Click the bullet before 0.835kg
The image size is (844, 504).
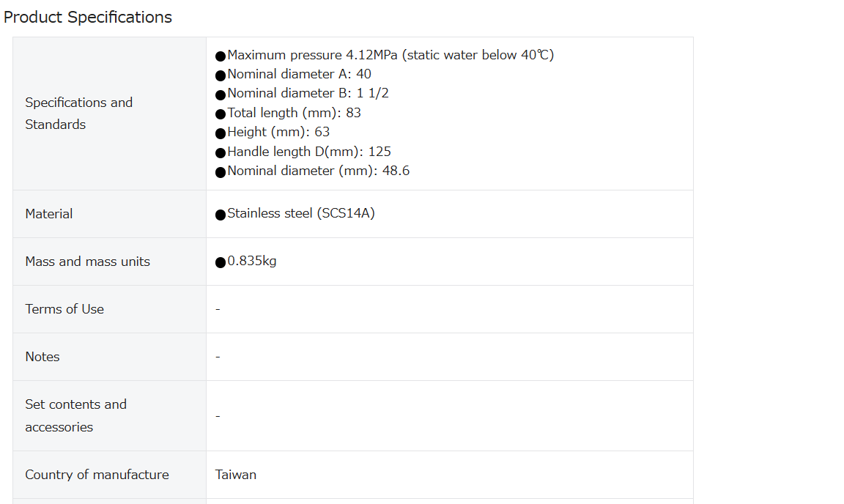click(220, 263)
